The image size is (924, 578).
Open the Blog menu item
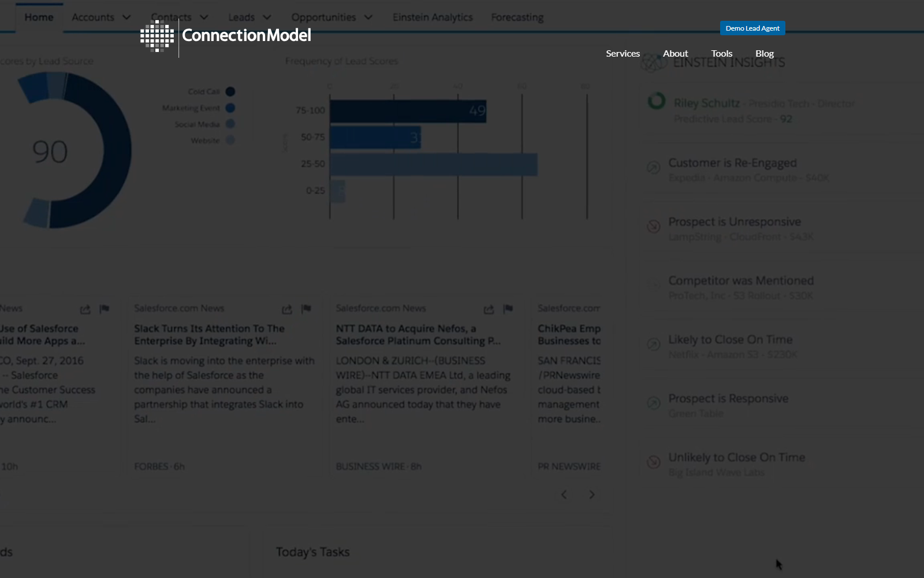765,53
